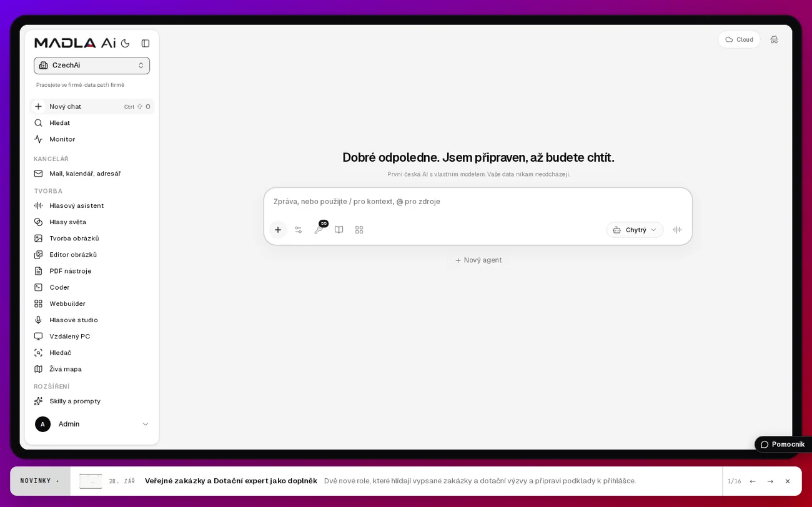Click the Coder terminal icon
812x507 pixels.
click(39, 287)
